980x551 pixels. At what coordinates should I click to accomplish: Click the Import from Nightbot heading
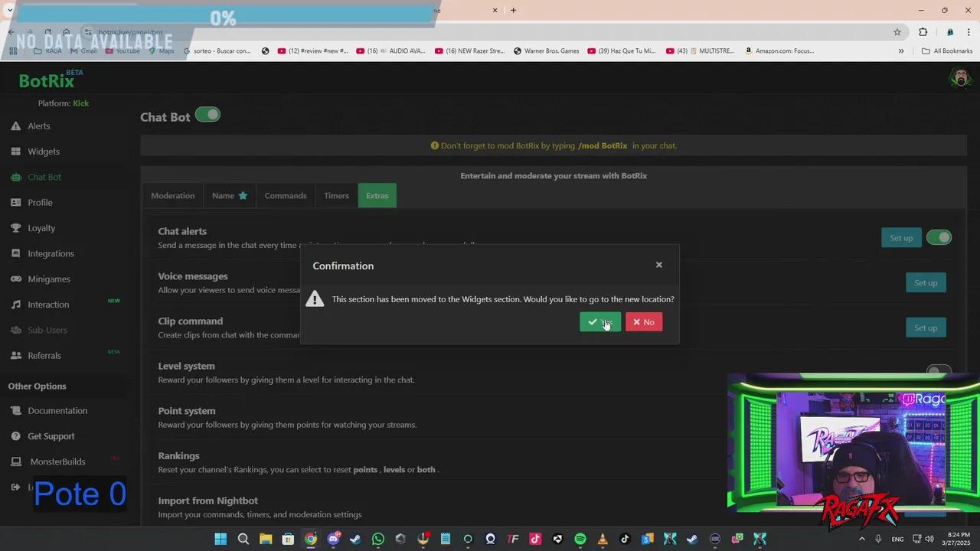[x=208, y=501]
